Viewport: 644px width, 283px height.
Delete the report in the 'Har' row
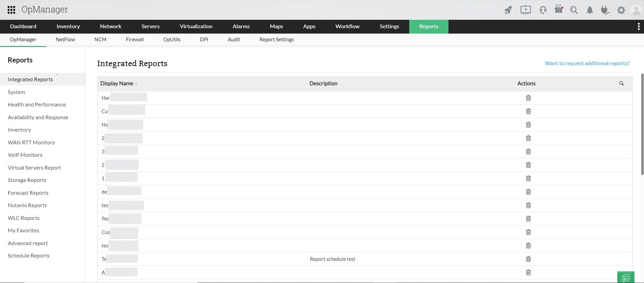pos(528,98)
